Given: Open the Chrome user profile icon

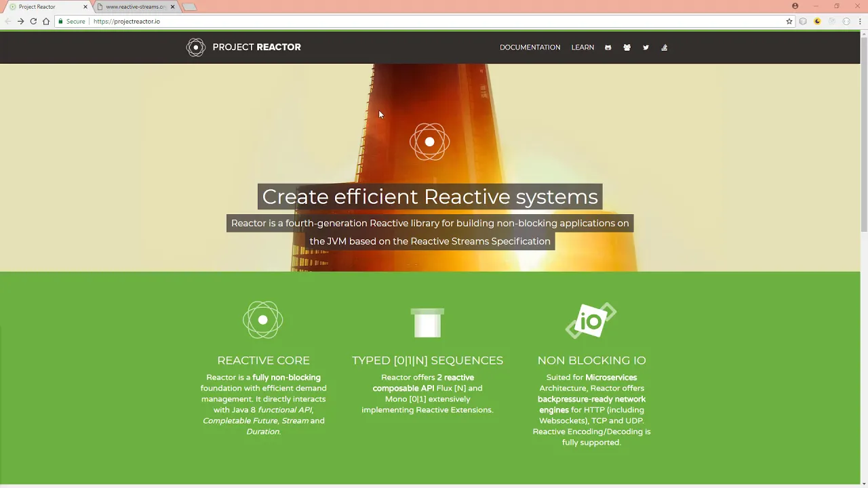Looking at the screenshot, I should [795, 6].
